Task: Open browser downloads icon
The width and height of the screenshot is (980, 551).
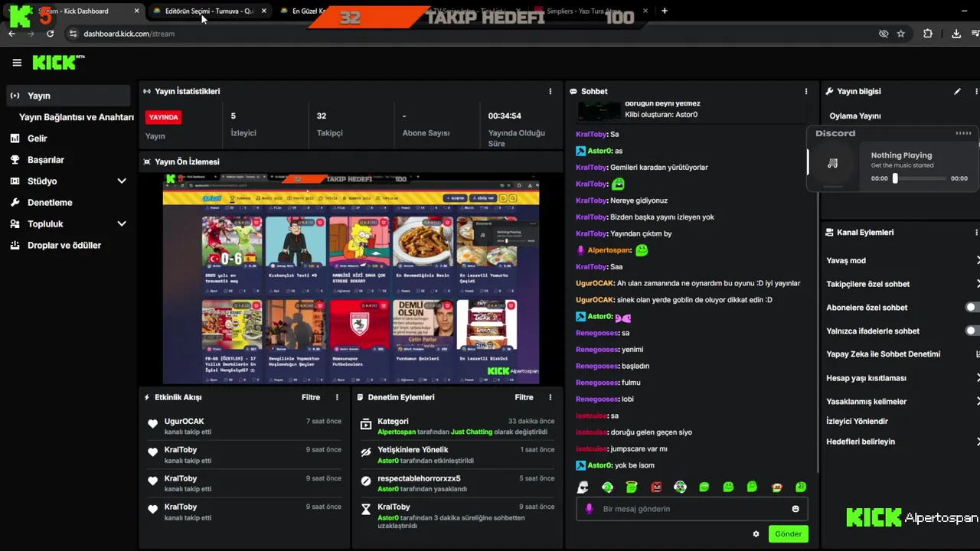Action: (x=956, y=34)
